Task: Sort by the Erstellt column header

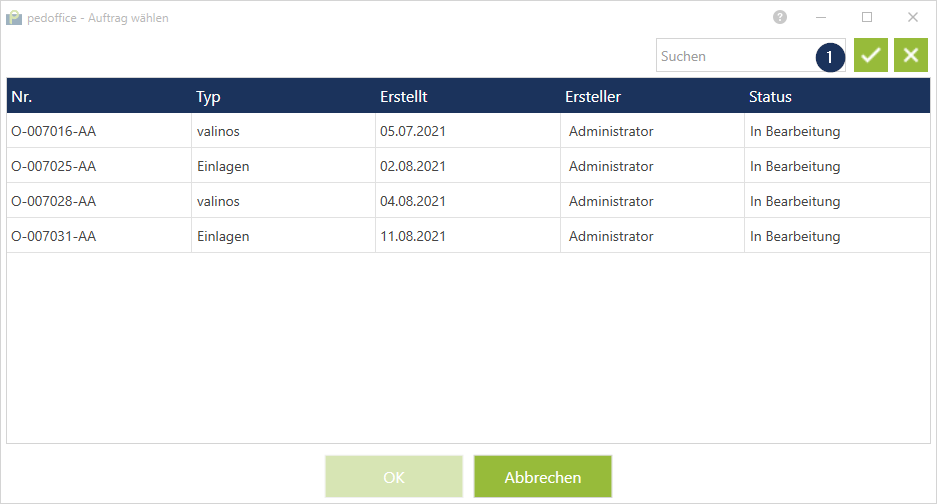Action: 404,97
